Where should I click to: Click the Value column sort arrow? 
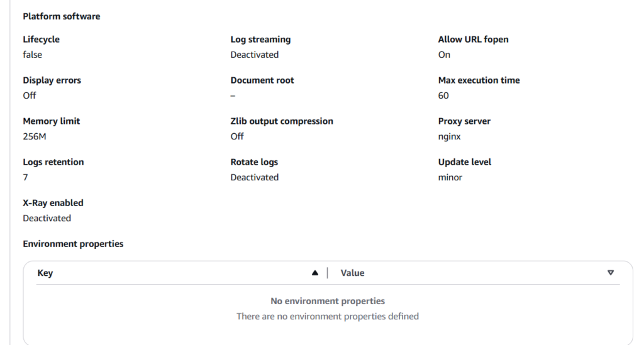(610, 273)
